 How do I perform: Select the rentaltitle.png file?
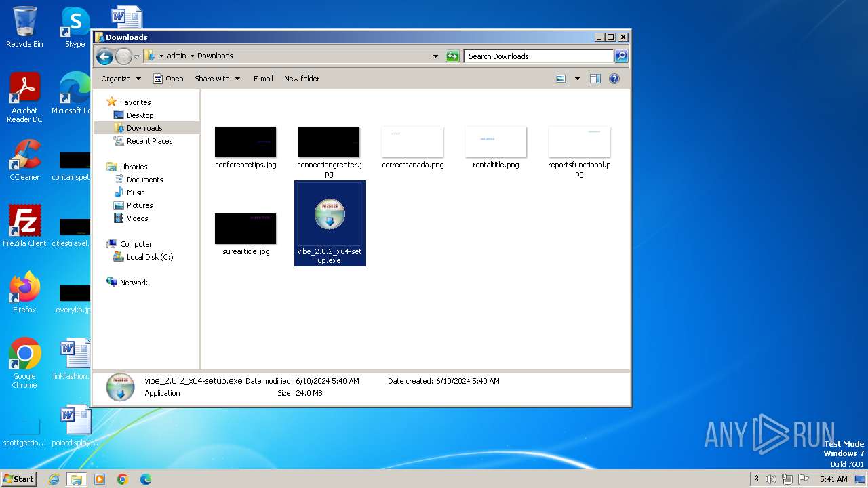(496, 147)
